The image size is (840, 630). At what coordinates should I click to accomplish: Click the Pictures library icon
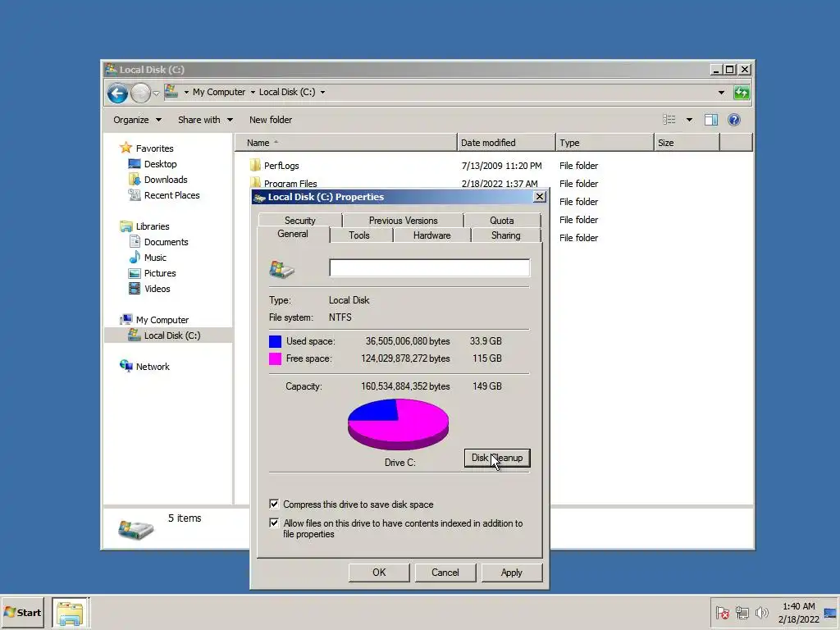click(135, 273)
